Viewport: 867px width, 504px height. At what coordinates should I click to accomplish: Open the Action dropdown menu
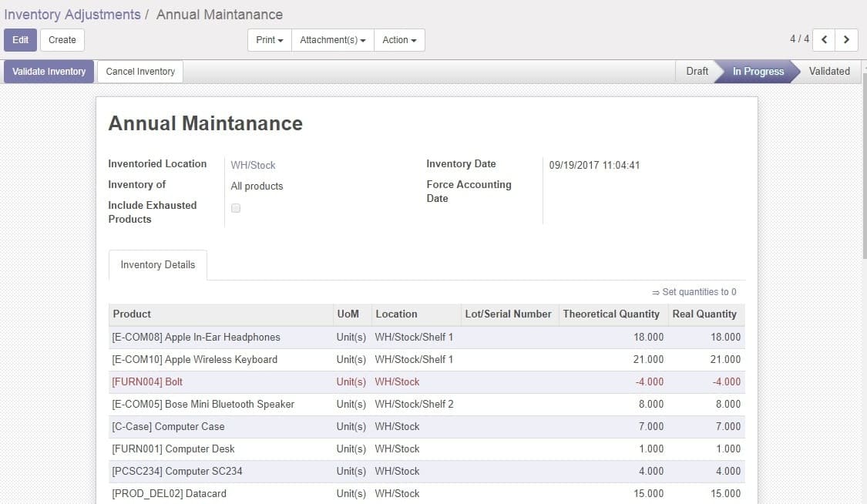[x=398, y=40]
